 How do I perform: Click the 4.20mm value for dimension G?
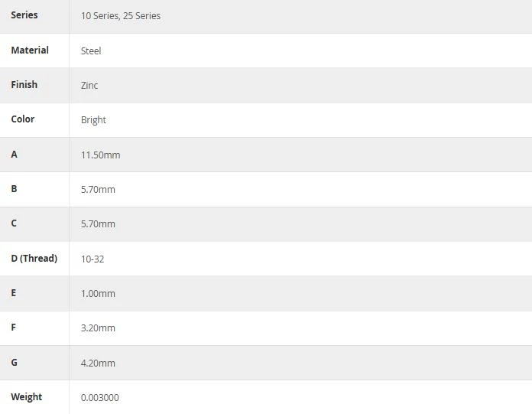[98, 363]
